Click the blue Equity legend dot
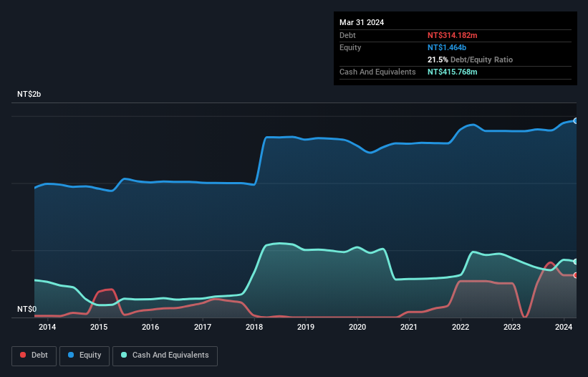The height and width of the screenshot is (377, 588). pos(71,355)
